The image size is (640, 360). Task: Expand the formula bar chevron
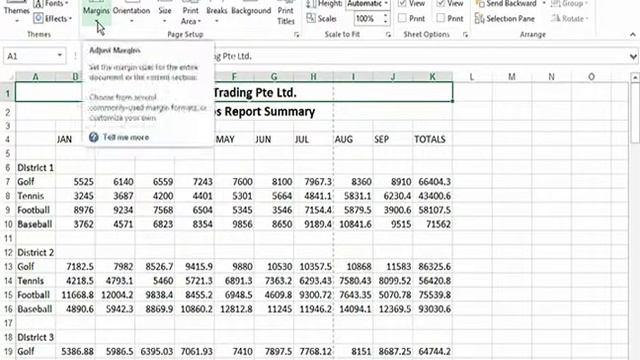(633, 56)
